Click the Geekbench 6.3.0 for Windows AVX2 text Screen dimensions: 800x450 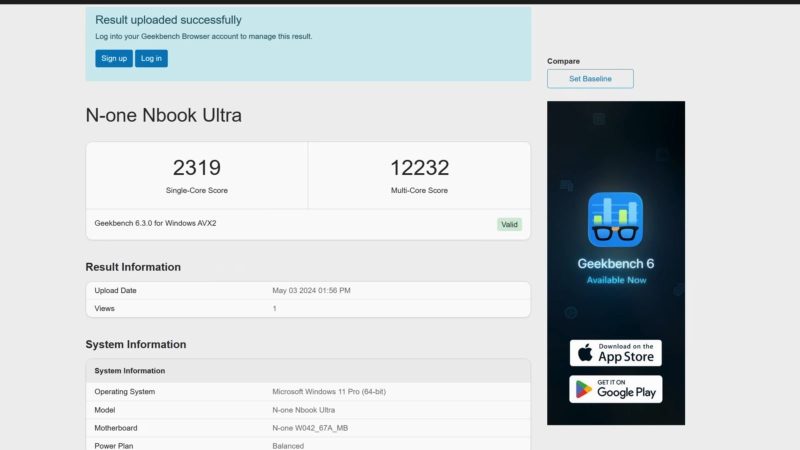click(155, 223)
